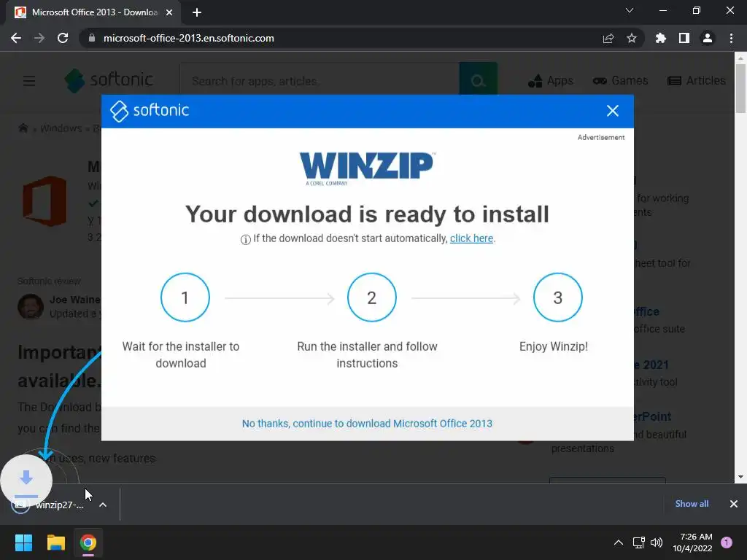Close the Microsoft Office 2013 tab
This screenshot has width=747, height=560.
[169, 12]
